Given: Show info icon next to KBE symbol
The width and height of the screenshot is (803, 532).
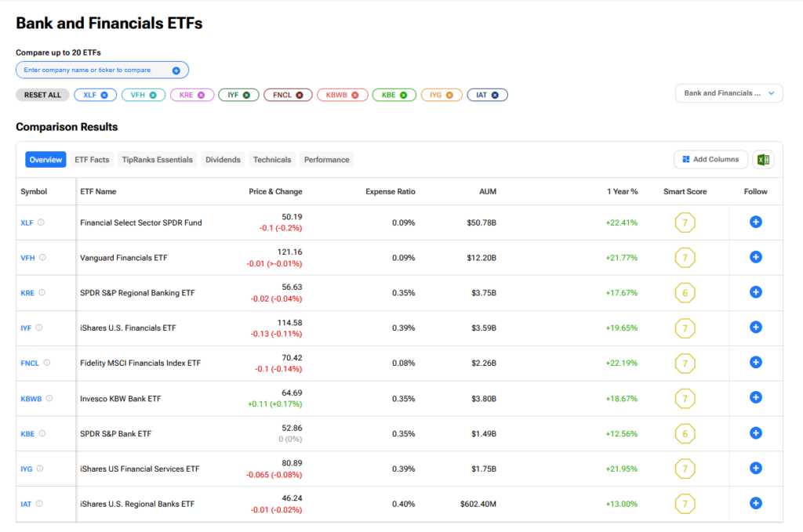Looking at the screenshot, I should [x=42, y=434].
